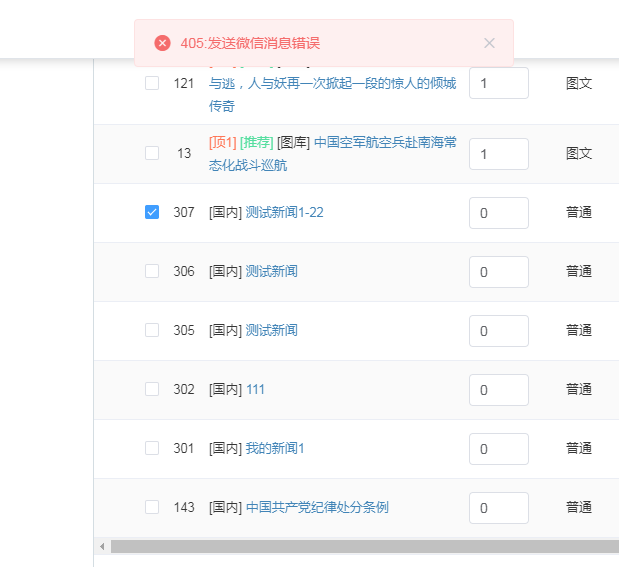Open the 中国共产党纪律处分条例 link
The height and width of the screenshot is (567, 619).
[317, 507]
